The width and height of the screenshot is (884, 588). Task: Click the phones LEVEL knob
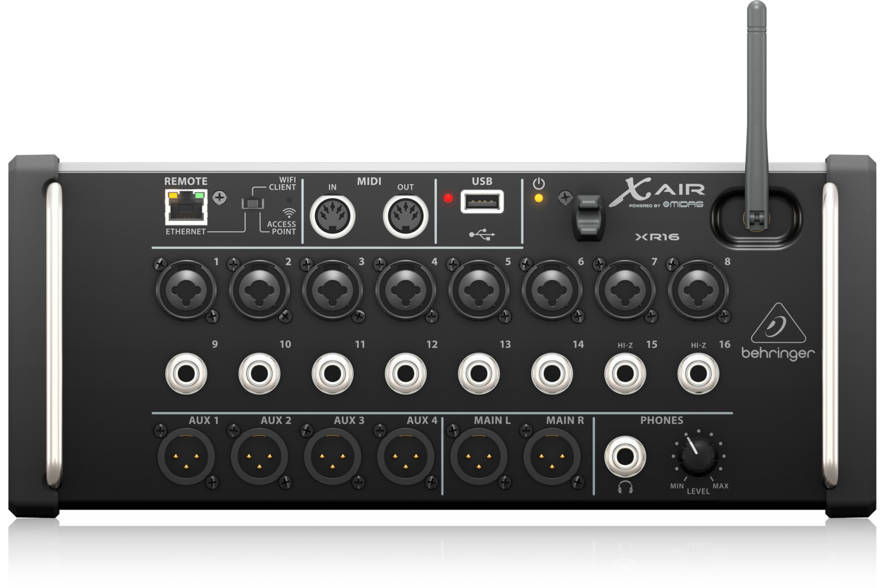[x=698, y=458]
